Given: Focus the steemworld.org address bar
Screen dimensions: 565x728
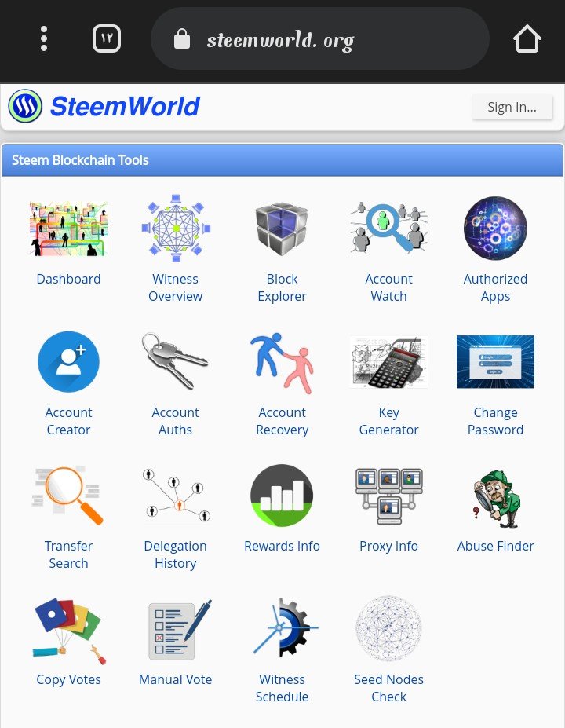Looking at the screenshot, I should [320, 39].
